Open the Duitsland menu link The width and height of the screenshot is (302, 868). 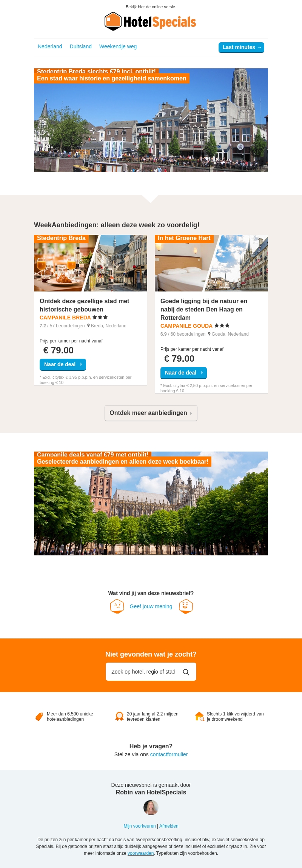81,46
